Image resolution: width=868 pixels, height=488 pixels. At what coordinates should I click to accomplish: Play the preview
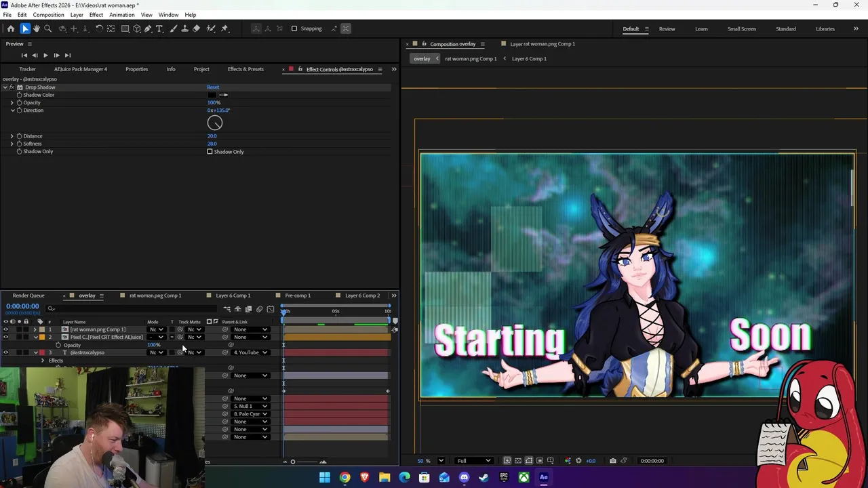tap(45, 55)
